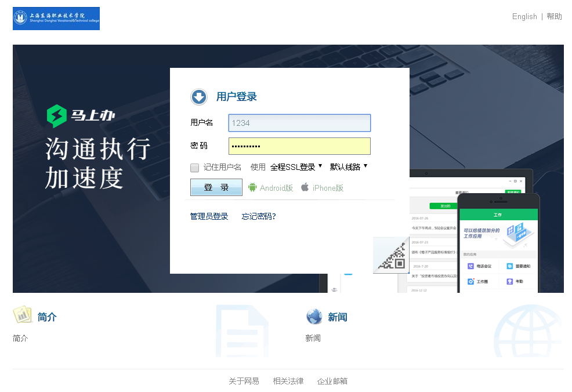
Task: Click the 新闻 globe icon
Action: [314, 317]
